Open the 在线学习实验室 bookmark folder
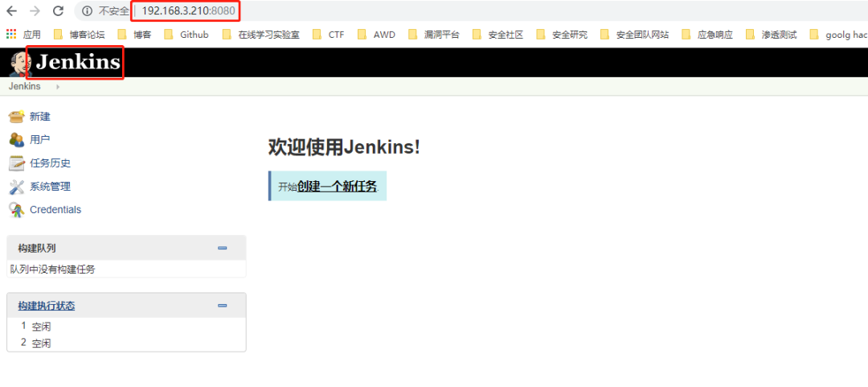Screen dimensions: 868x387 click(261, 35)
